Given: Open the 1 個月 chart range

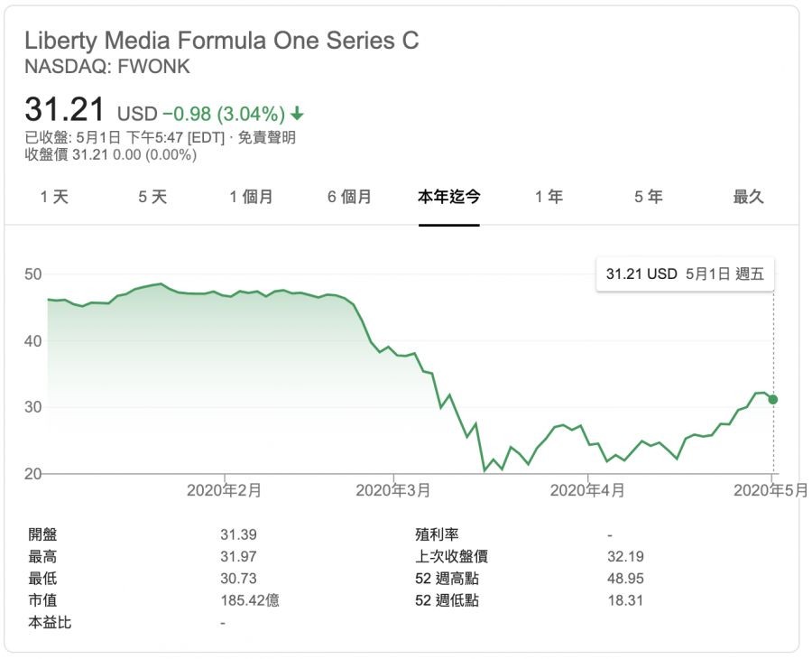Looking at the screenshot, I should coord(251,197).
